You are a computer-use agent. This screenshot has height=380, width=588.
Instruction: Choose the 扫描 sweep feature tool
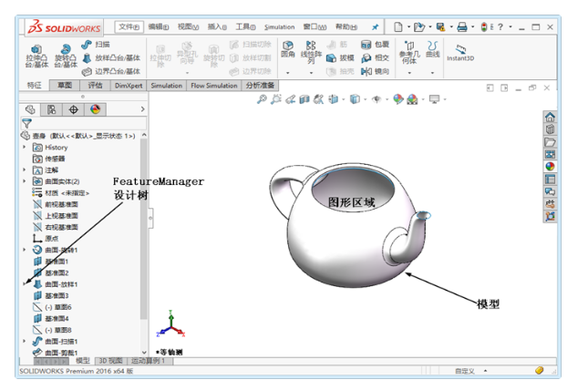point(96,45)
